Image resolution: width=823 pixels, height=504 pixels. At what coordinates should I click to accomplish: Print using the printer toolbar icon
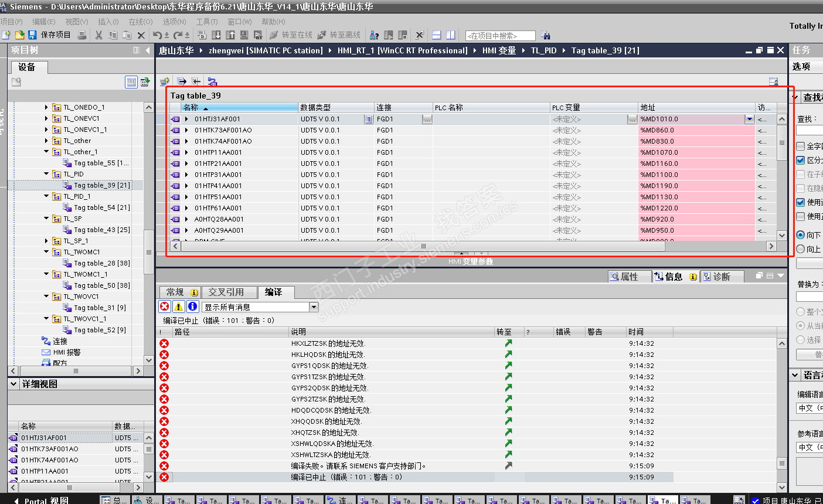pyautogui.click(x=82, y=35)
